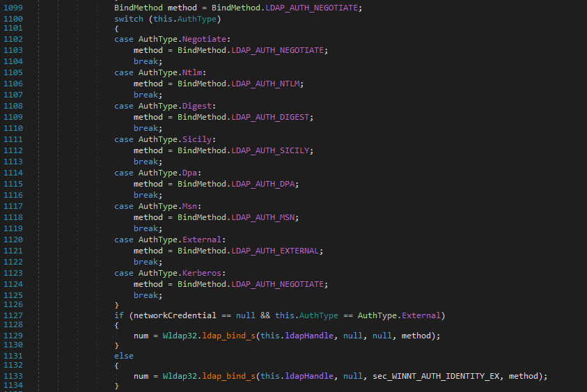This screenshot has width=587, height=392.
Task: Click line number 1131 in the gutter
Action: [x=13, y=356]
